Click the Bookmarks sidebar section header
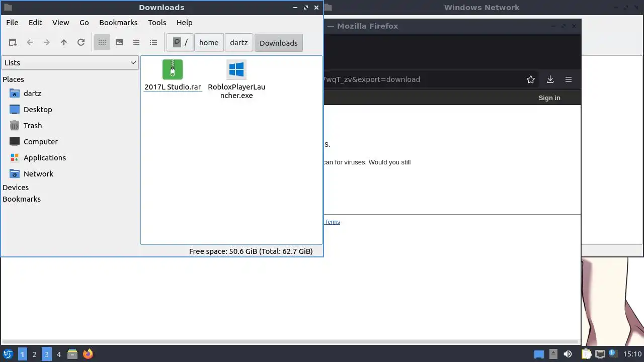The image size is (644, 362). point(22,199)
